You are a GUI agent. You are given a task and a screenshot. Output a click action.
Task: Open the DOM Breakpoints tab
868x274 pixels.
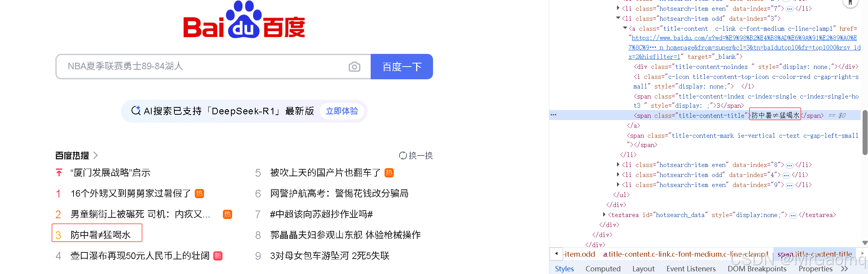pos(757,269)
